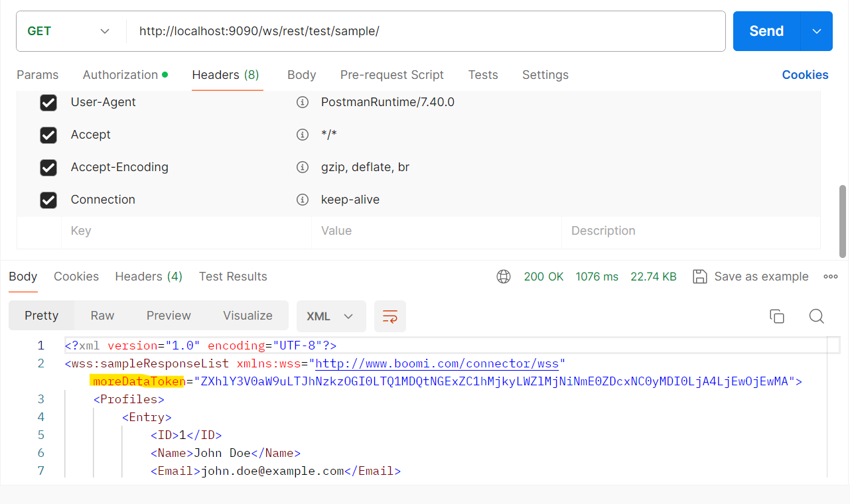Uncheck the User-Agent header checkbox
850x504 pixels.
point(48,102)
